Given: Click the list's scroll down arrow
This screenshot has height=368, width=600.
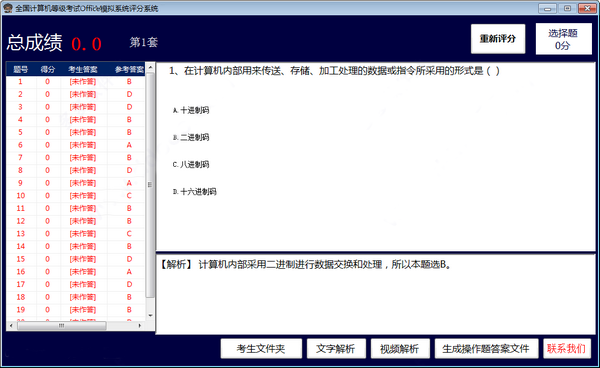Looking at the screenshot, I should pos(150,315).
